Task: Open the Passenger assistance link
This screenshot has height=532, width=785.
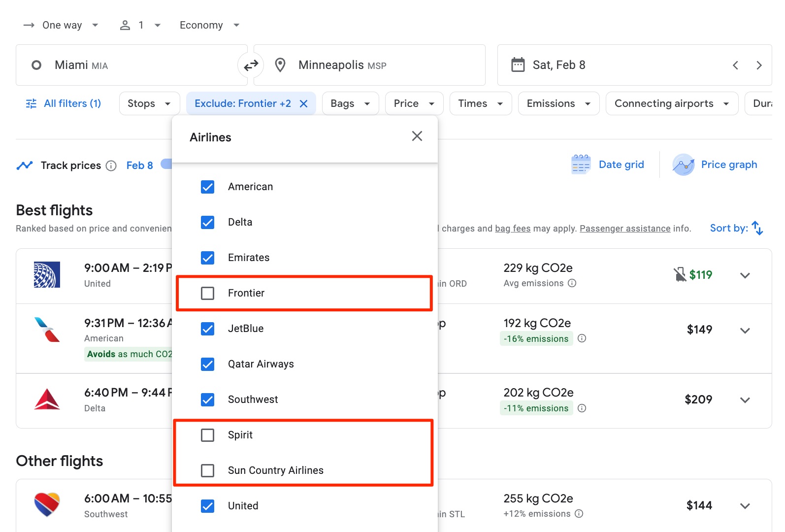Action: pyautogui.click(x=625, y=229)
